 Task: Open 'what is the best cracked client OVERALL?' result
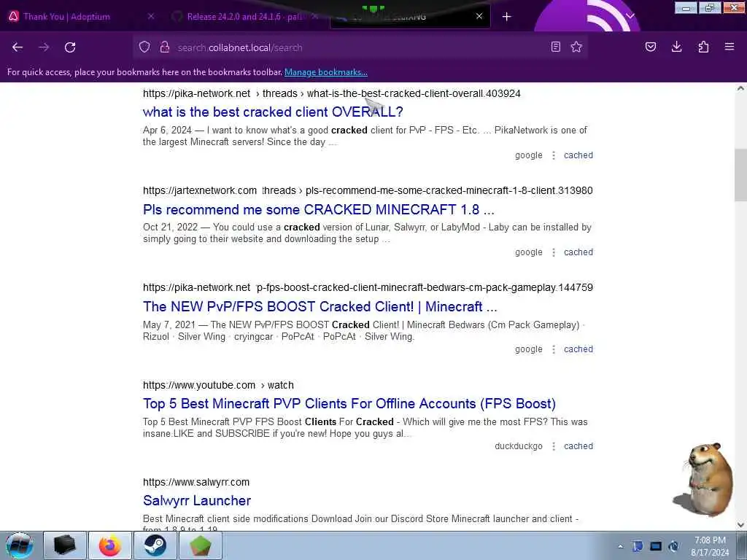click(273, 112)
